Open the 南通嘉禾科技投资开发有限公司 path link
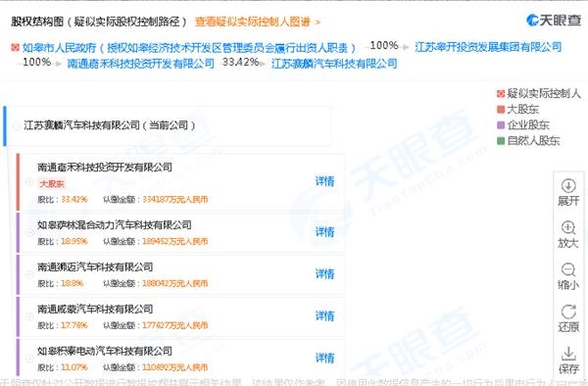This screenshot has height=386, width=588. 140,63
